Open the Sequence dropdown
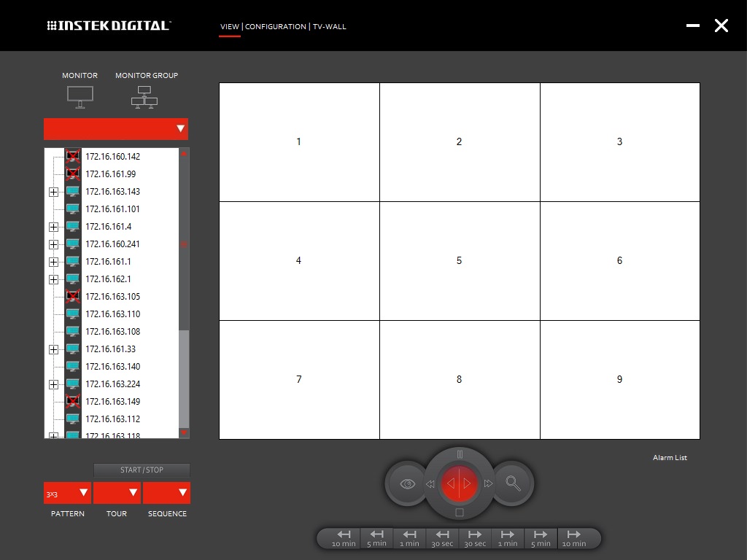Viewport: 747px width, 560px height. tap(166, 493)
